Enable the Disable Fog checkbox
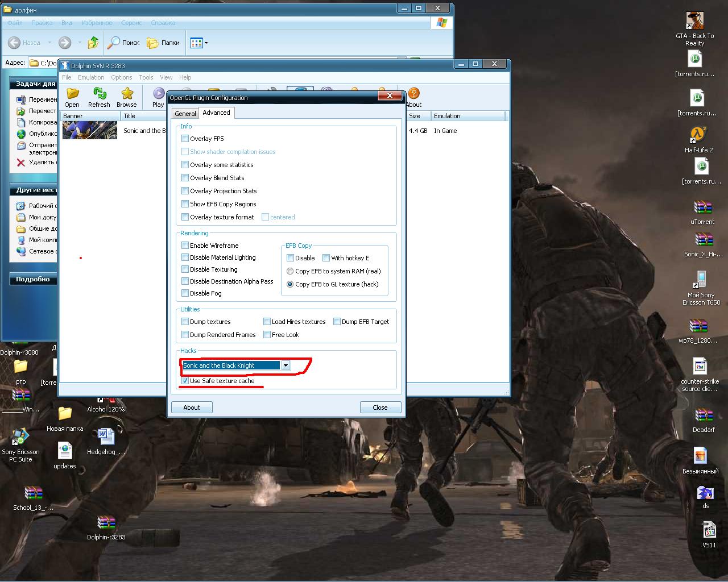728x582 pixels. [185, 293]
